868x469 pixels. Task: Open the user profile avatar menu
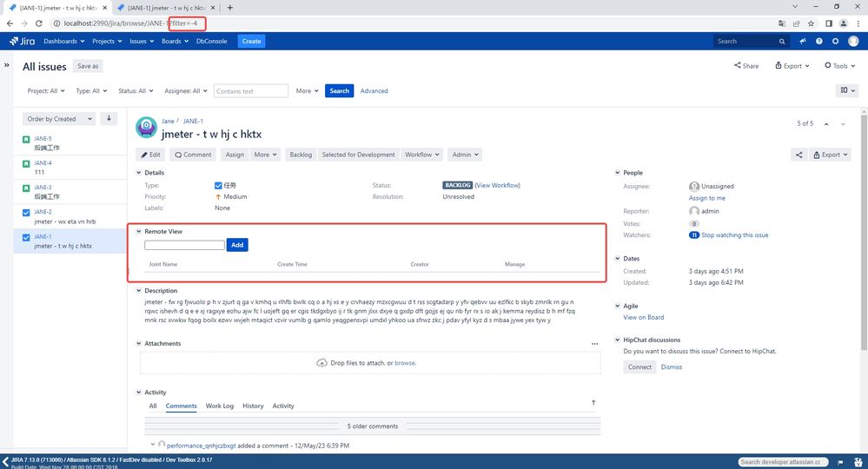(853, 41)
